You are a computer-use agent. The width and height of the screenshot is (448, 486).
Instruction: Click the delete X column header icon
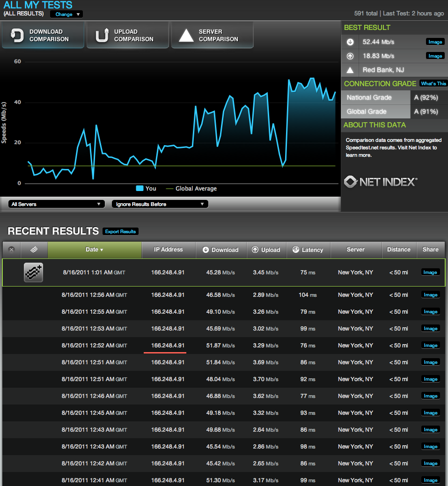(x=11, y=250)
